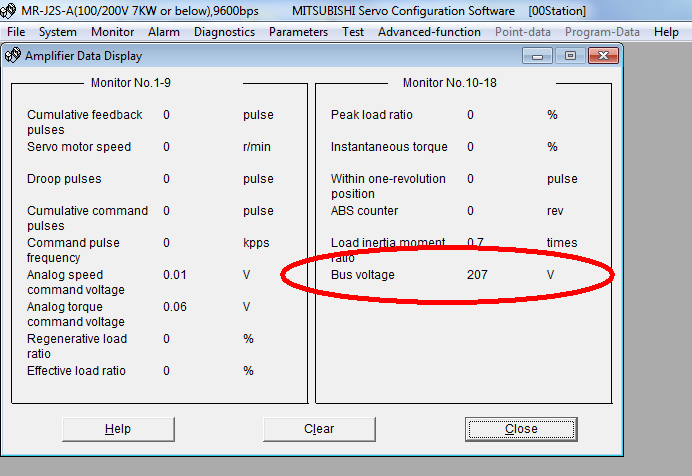Close Amplifier Data Display with red X
The height and width of the screenshot is (476, 692).
pyautogui.click(x=603, y=56)
